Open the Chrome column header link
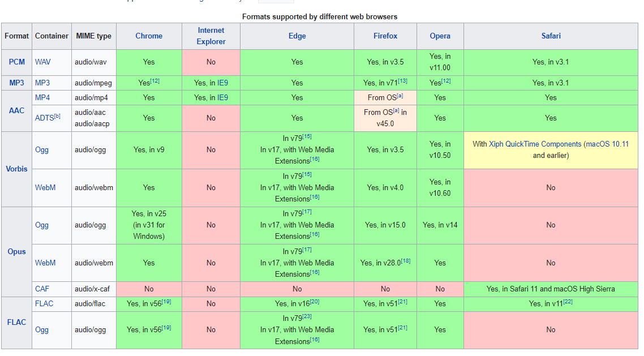Viewport: 644px width, 356px height. pos(149,36)
